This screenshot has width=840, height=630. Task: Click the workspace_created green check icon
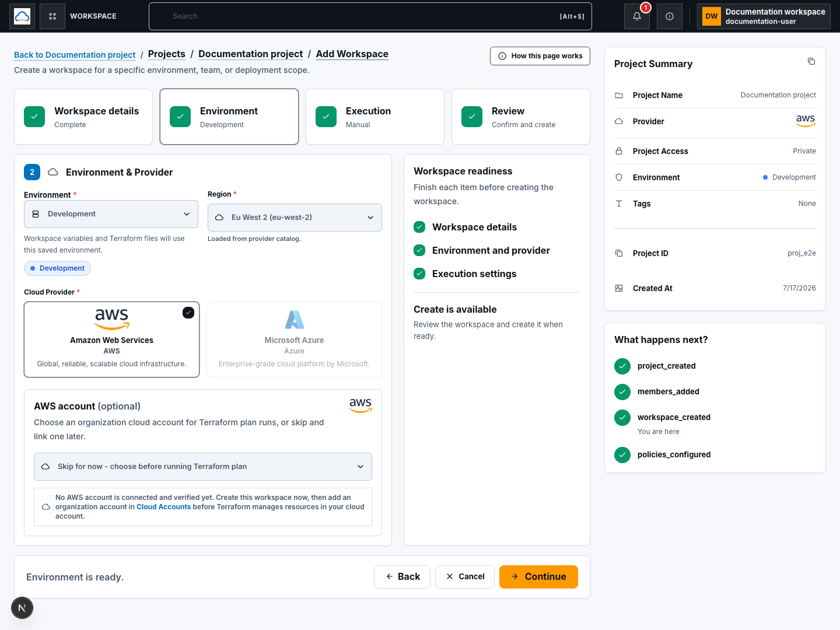click(622, 418)
